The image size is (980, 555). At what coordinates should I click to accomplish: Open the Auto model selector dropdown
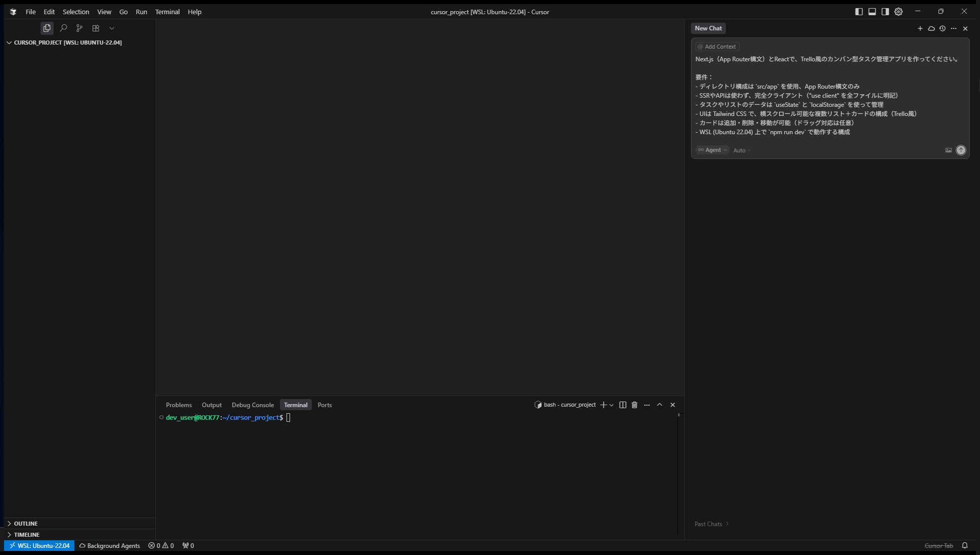(742, 150)
